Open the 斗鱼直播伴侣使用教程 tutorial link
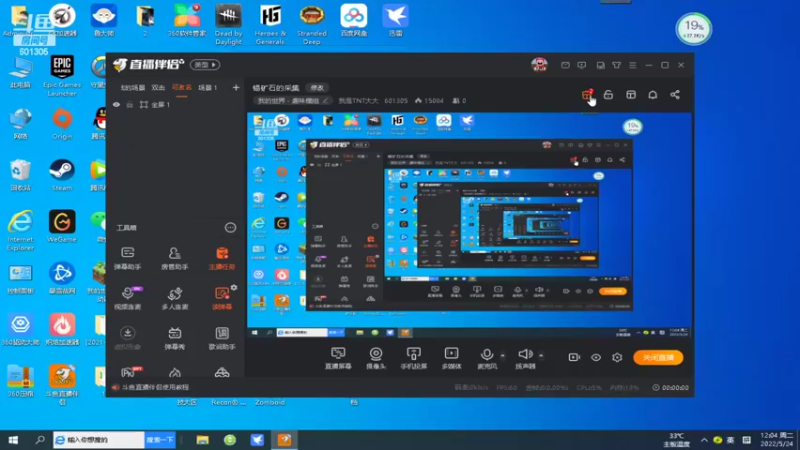The width and height of the screenshot is (800, 450). pos(155,387)
